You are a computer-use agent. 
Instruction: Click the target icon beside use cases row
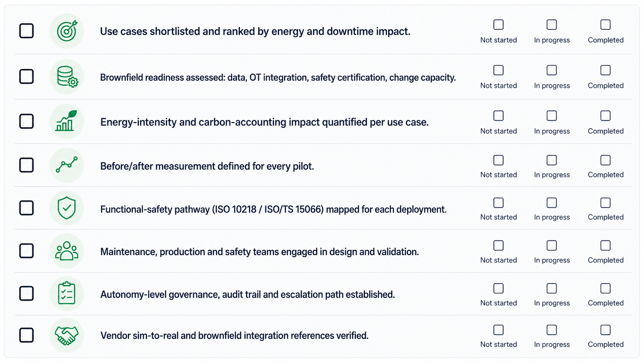[67, 31]
